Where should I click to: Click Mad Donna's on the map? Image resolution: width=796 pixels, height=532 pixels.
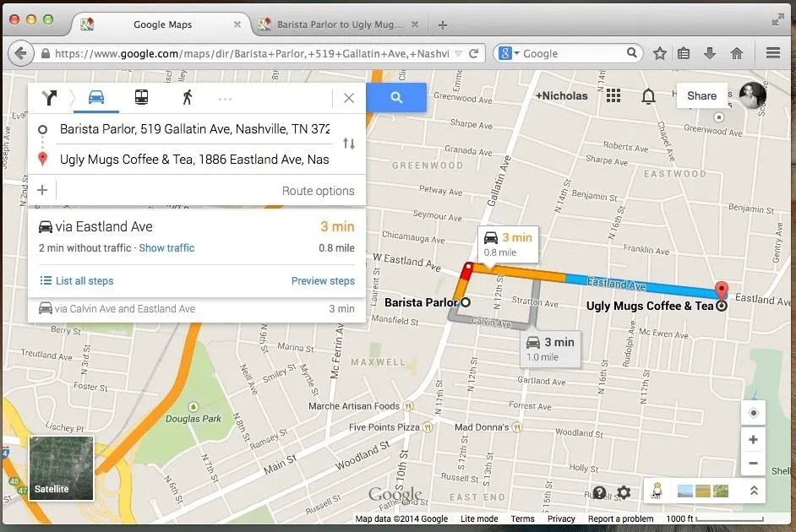point(488,427)
